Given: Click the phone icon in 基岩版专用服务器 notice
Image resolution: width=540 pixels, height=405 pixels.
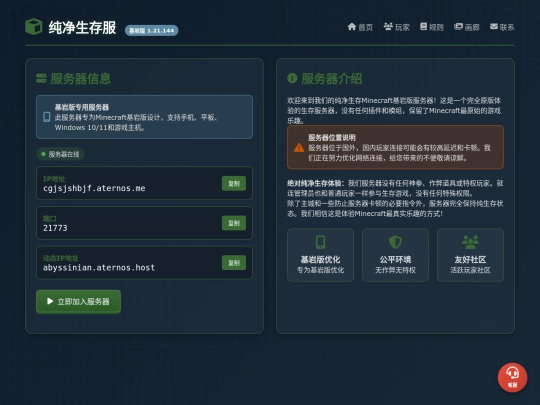Looking at the screenshot, I should 46,117.
